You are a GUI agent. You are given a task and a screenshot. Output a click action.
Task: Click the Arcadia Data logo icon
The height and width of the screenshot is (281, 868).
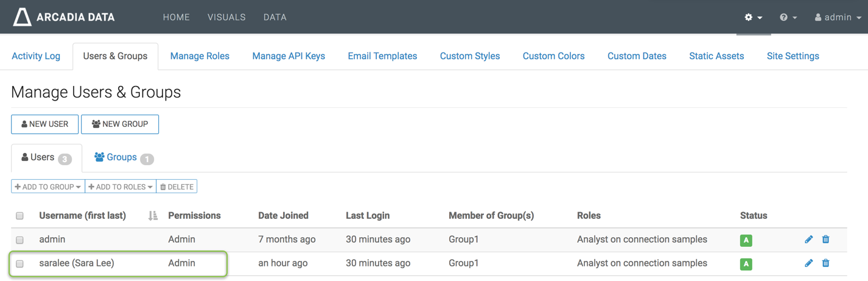(x=23, y=17)
